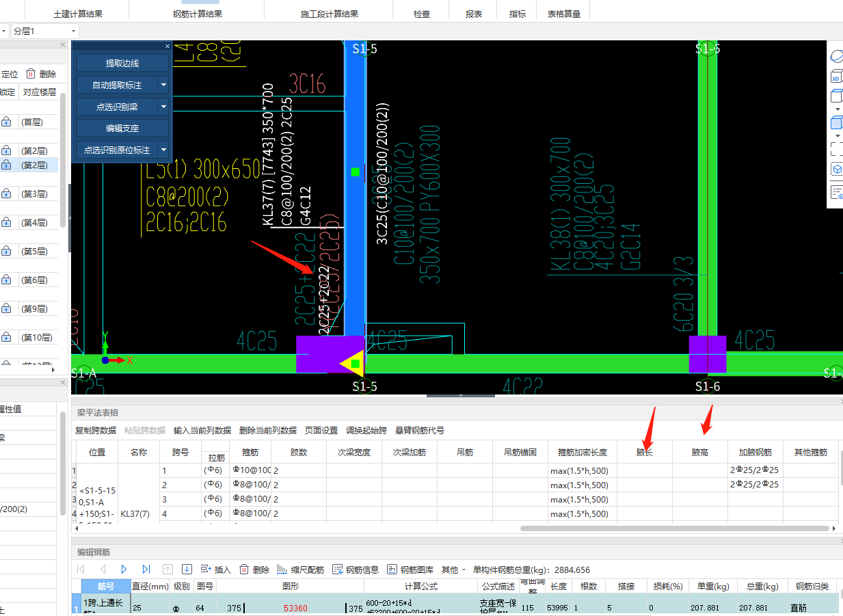This screenshot has width=843, height=616.
Task: Go to previous rebar record icon
Action: click(103, 569)
